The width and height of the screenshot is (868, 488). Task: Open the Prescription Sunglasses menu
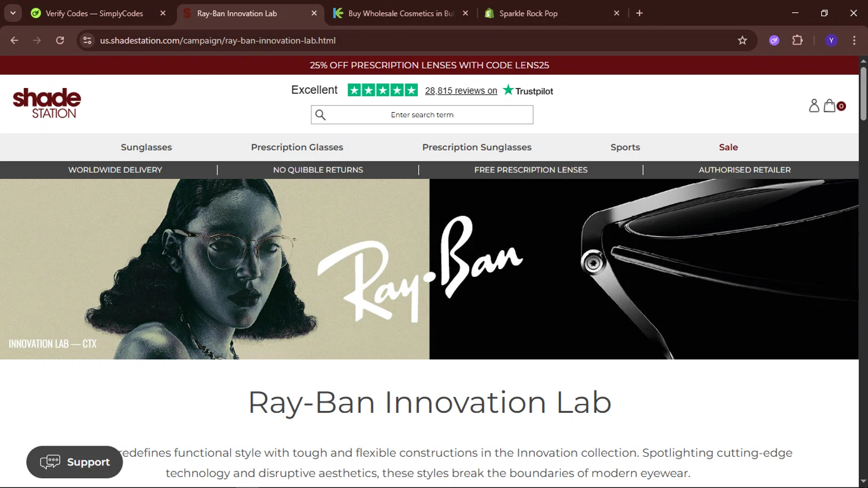pos(477,147)
